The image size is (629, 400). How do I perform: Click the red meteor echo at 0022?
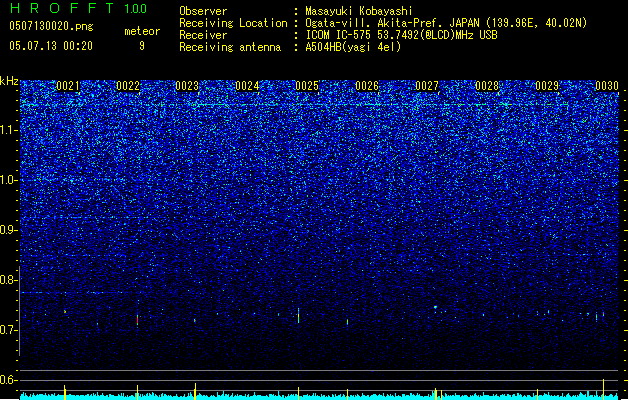(x=138, y=320)
